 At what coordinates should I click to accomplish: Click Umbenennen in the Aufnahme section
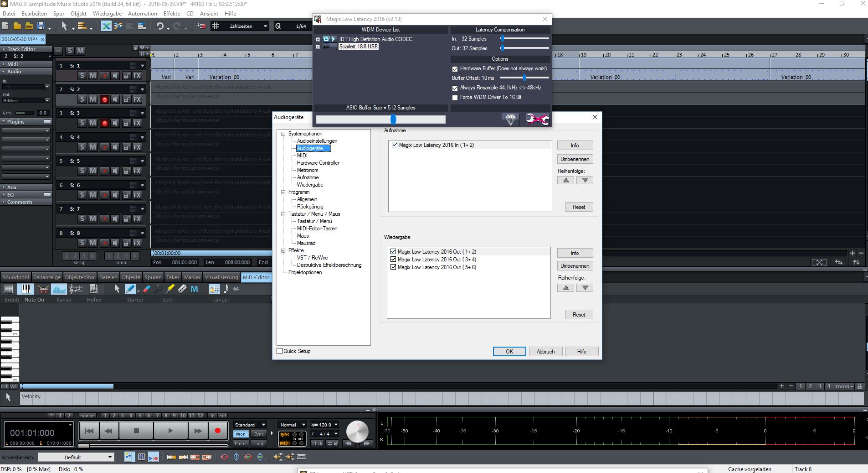(575, 159)
